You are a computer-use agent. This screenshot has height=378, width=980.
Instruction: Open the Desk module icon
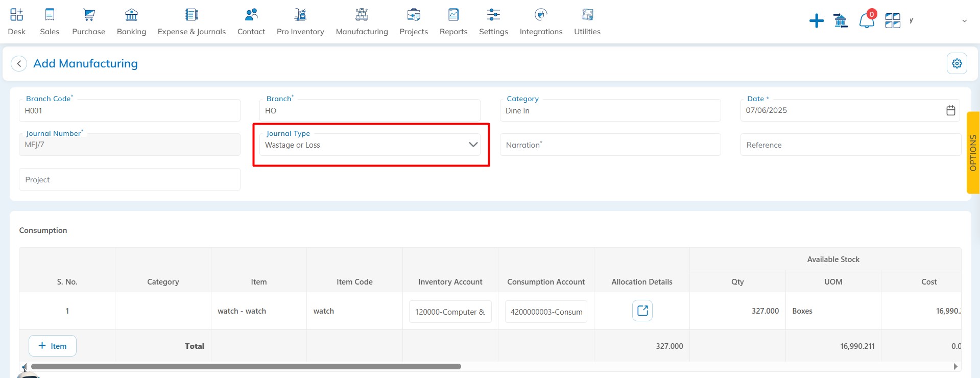[16, 14]
